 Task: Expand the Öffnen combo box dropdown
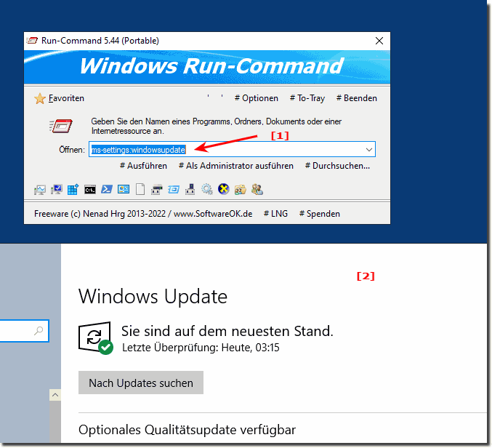(x=369, y=150)
